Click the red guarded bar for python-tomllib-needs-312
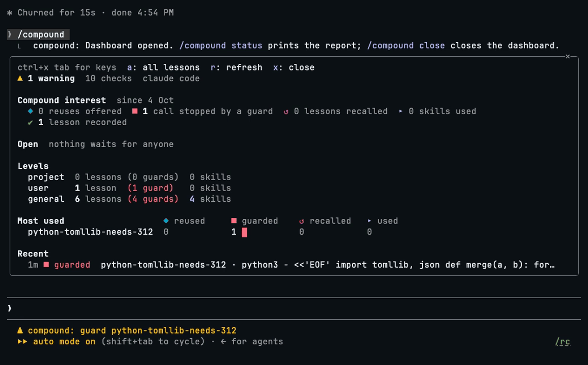588x365 pixels. pyautogui.click(x=244, y=232)
